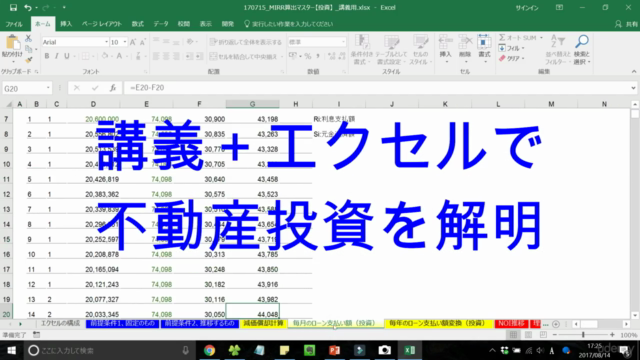Open conditional formatting menu

[x=361, y=50]
